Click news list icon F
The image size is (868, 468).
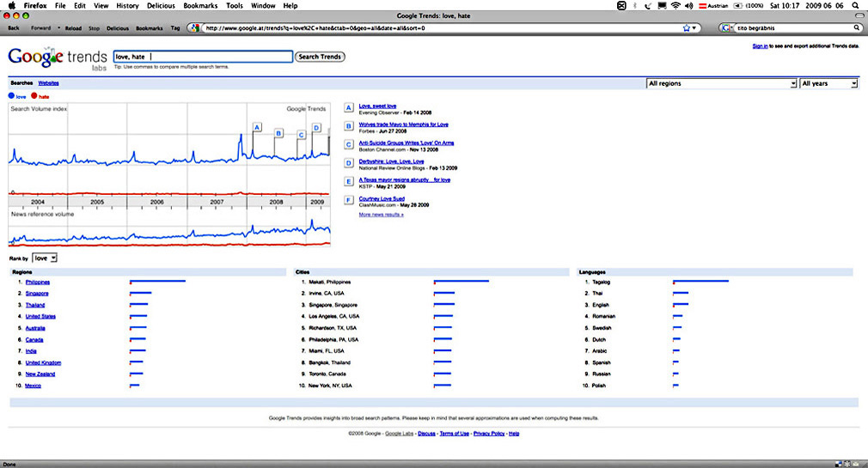tap(349, 200)
